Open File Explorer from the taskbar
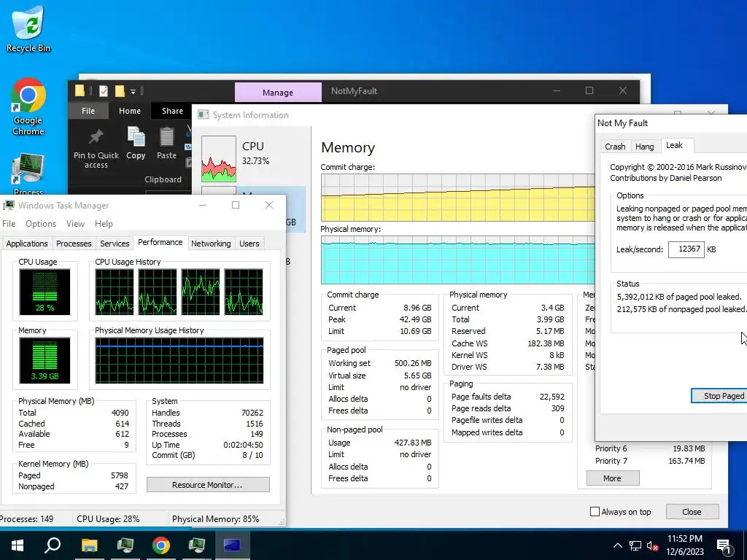747x560 pixels. click(x=89, y=545)
